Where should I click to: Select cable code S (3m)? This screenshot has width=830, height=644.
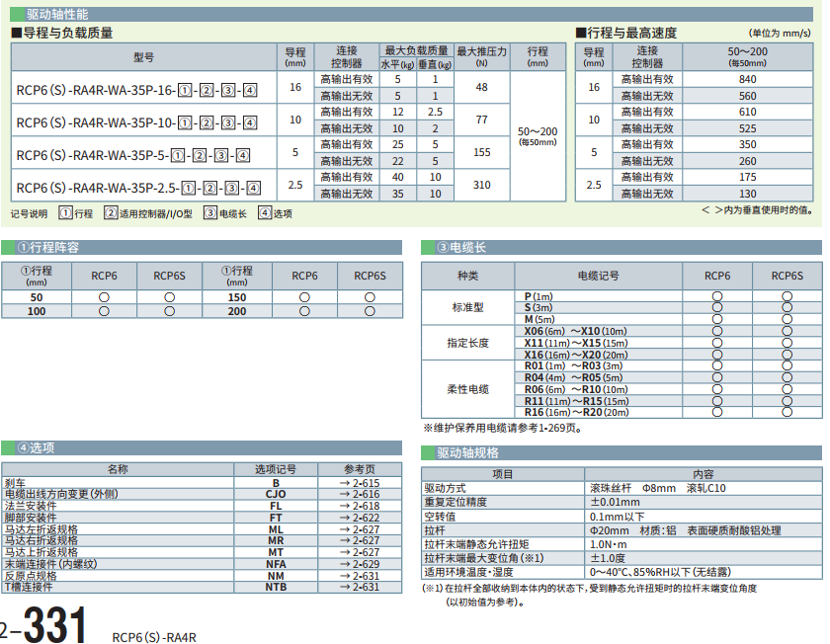coord(539,307)
